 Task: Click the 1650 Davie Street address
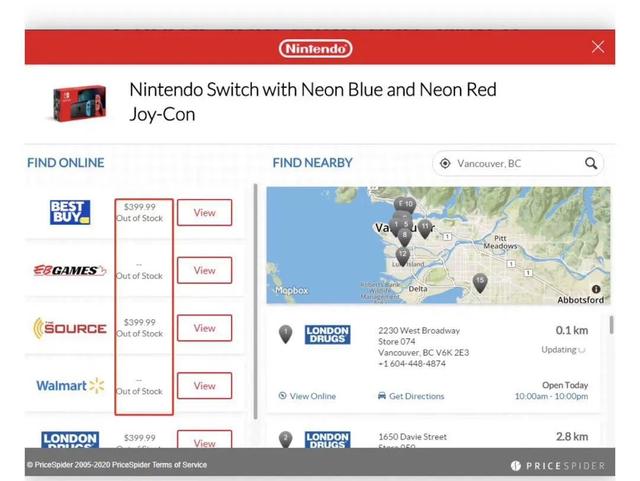coord(413,437)
